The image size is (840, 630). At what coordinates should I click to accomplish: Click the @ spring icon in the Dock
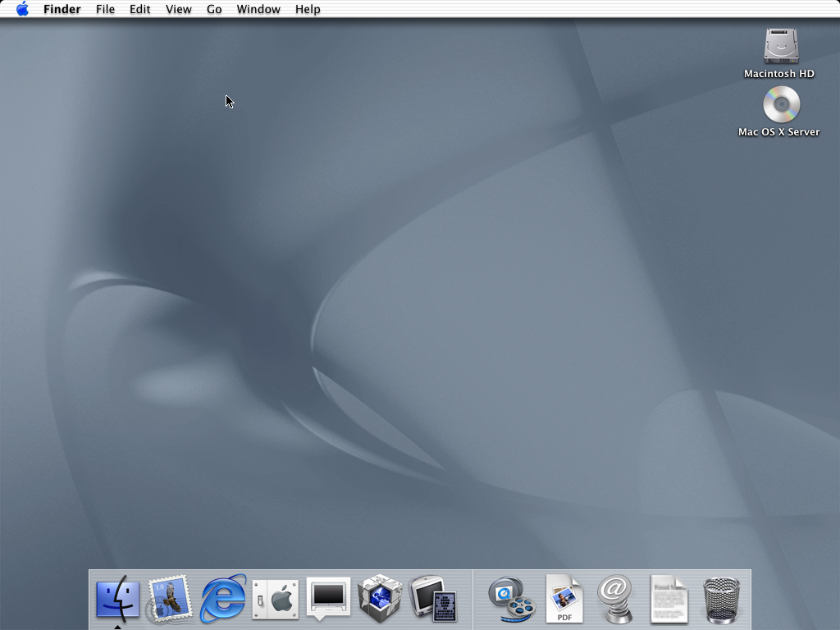pyautogui.click(x=616, y=599)
